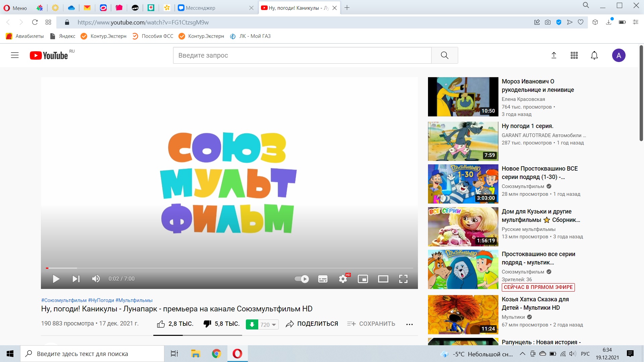644x362 pixels.
Task: Open Opera speed dial start page
Action: click(48, 22)
